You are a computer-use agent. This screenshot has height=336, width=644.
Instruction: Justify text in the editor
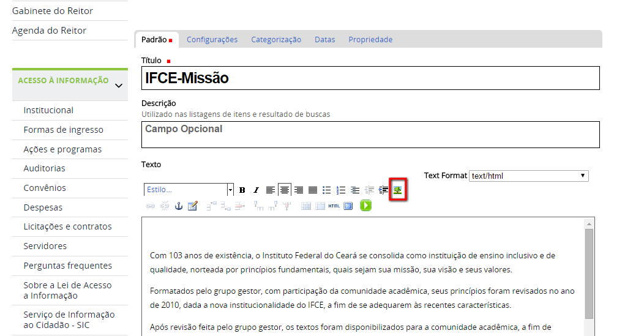[x=313, y=190]
